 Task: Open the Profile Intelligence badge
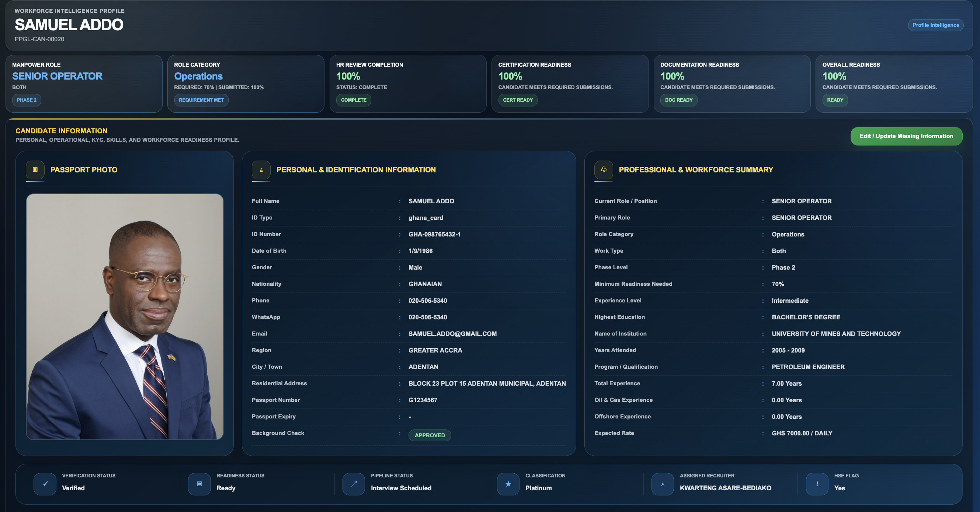point(935,25)
